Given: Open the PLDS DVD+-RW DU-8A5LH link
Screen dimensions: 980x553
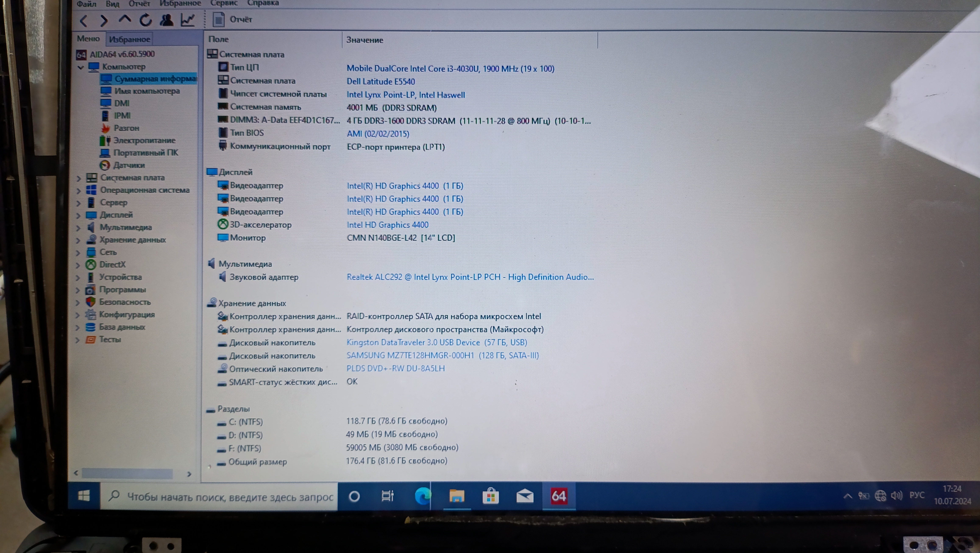Looking at the screenshot, I should (395, 368).
